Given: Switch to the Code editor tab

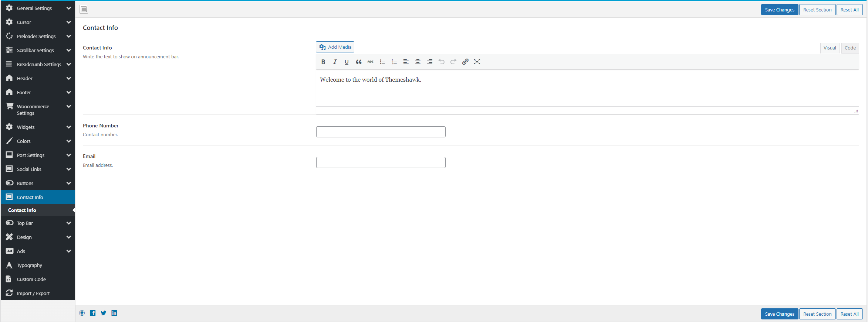Looking at the screenshot, I should (x=850, y=48).
